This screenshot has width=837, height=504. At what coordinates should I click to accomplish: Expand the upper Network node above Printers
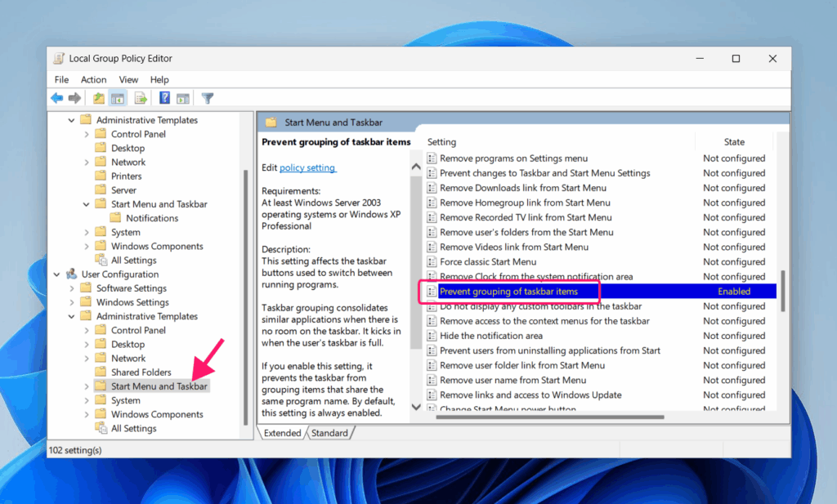click(x=87, y=162)
